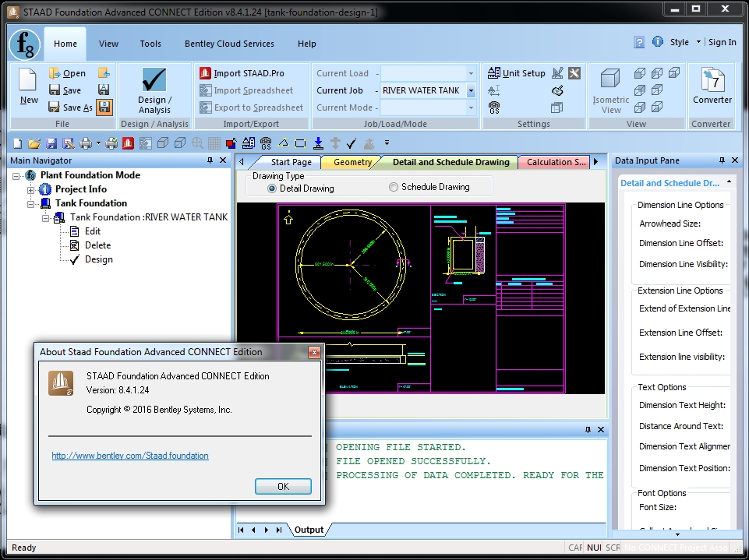This screenshot has width=749, height=560.
Task: Click Delete under Tank Foundation tree
Action: coord(98,245)
